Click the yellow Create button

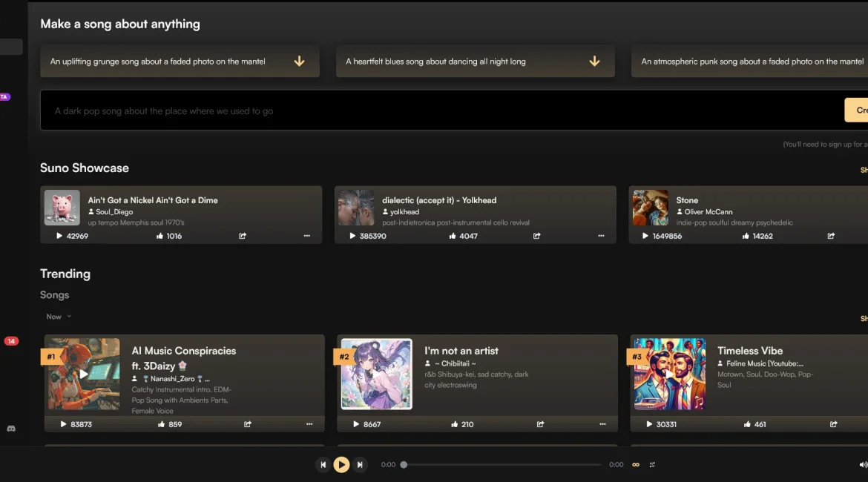pos(856,110)
